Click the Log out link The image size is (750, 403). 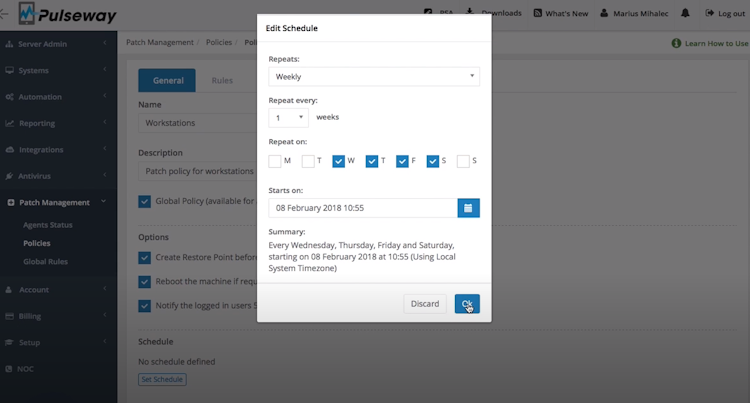tap(725, 13)
